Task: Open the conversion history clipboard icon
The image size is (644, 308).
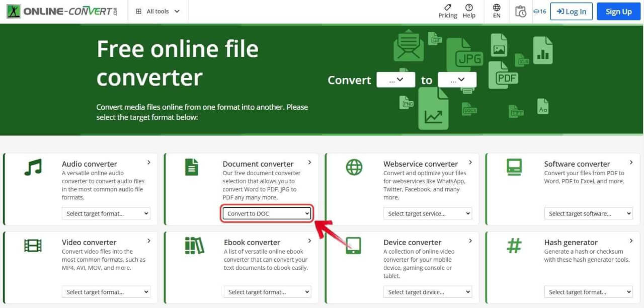Action: click(521, 11)
